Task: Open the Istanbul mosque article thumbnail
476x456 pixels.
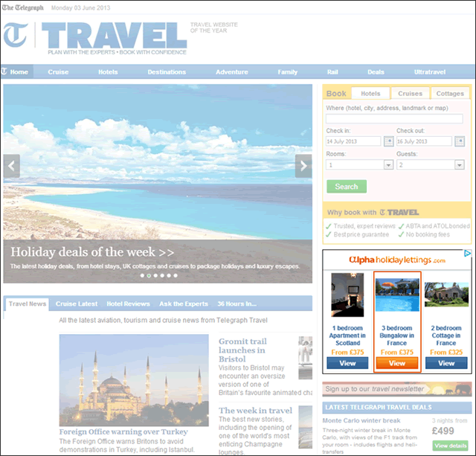Action: [x=134, y=379]
